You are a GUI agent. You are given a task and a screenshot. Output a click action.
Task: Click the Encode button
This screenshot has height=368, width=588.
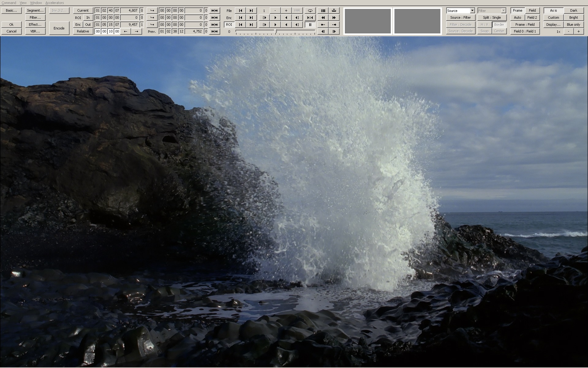pyautogui.click(x=59, y=28)
